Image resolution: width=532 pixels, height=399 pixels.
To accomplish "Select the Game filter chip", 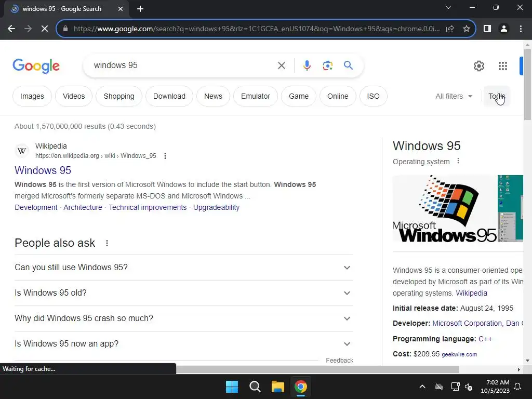I will pyautogui.click(x=299, y=96).
